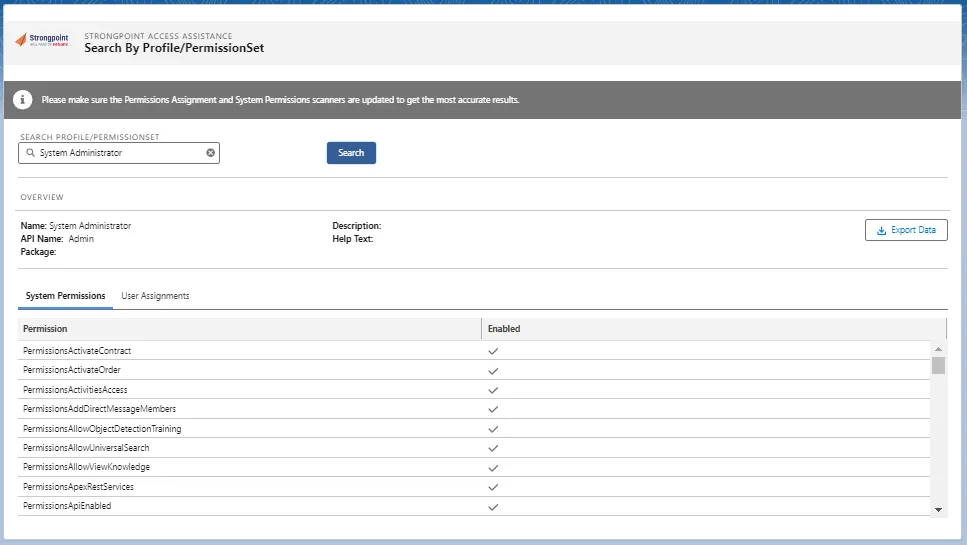Click the Search By Profile/PermissionSet heading
This screenshot has width=967, height=545.
pyautogui.click(x=174, y=48)
